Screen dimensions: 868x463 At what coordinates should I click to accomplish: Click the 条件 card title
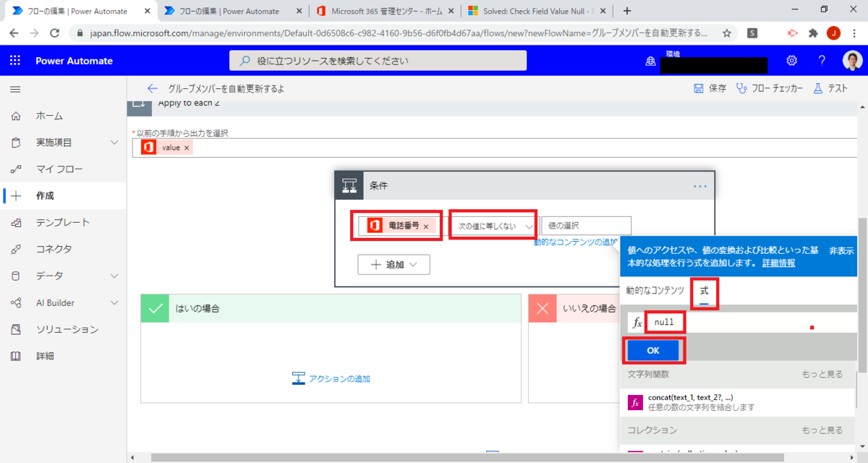(x=379, y=186)
